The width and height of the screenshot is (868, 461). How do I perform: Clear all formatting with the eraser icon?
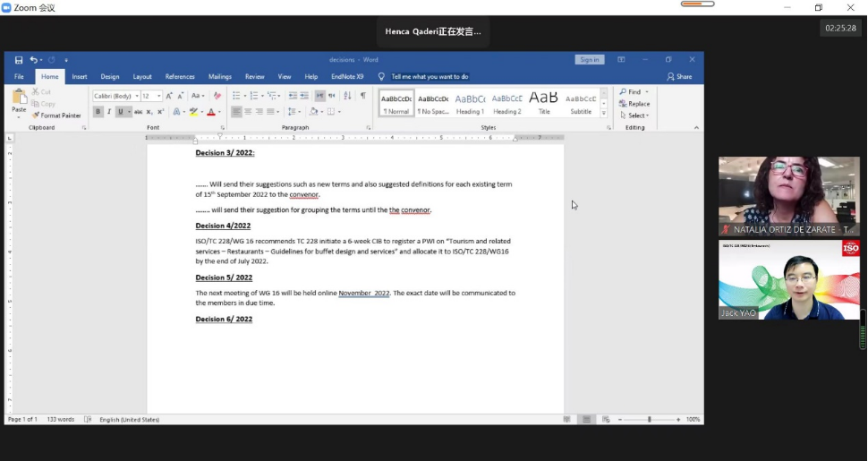(217, 96)
